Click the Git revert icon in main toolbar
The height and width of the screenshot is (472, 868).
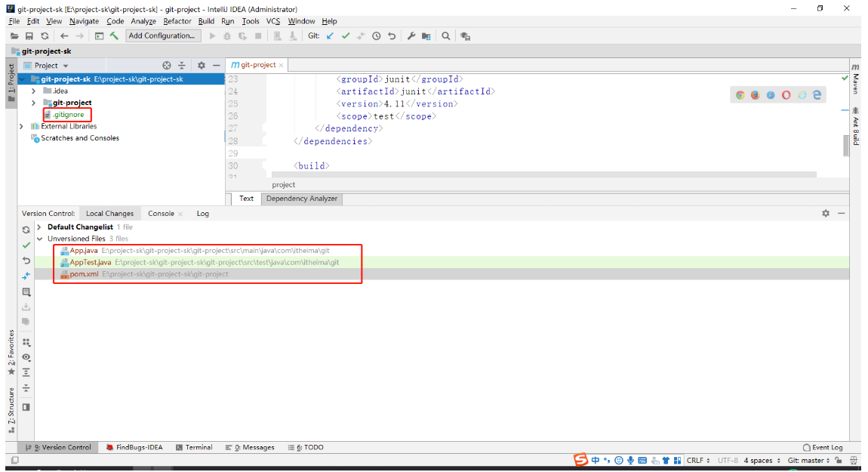392,36
